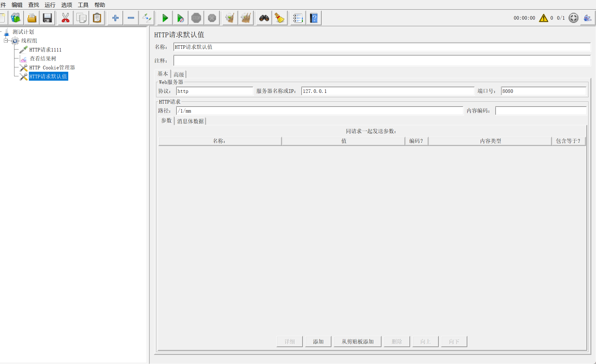Select the 线程组 tree node

tap(29, 41)
